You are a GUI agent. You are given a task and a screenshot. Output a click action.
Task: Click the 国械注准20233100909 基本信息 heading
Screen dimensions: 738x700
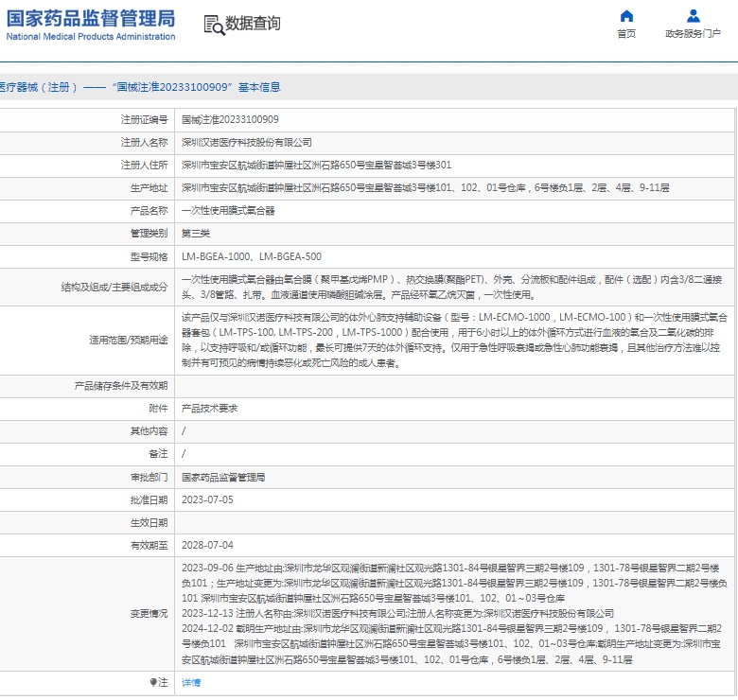[196, 87]
